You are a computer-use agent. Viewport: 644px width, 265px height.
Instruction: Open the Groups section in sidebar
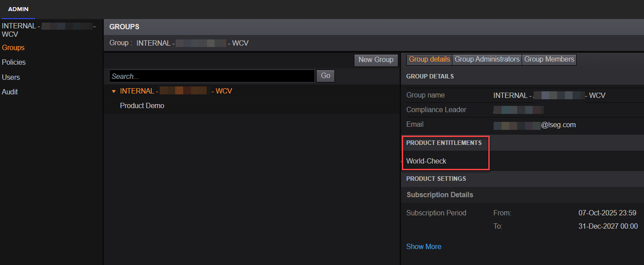[13, 47]
